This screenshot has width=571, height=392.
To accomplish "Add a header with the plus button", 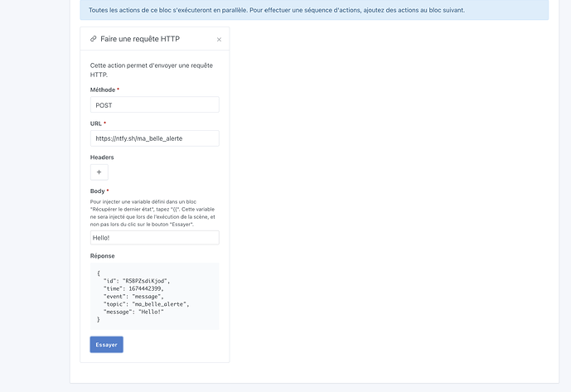I will pos(99,172).
